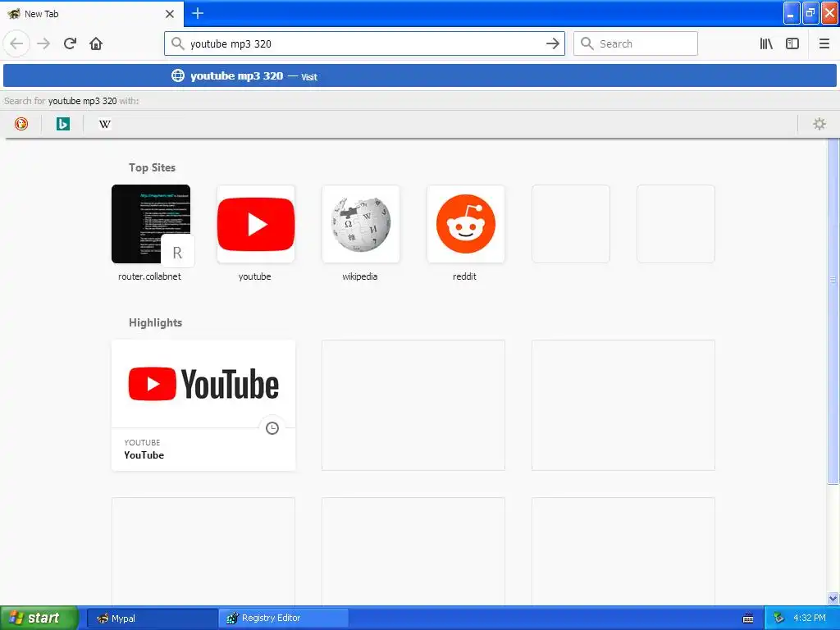Open the home page via house icon
Screen dimensions: 840x630
(96, 43)
